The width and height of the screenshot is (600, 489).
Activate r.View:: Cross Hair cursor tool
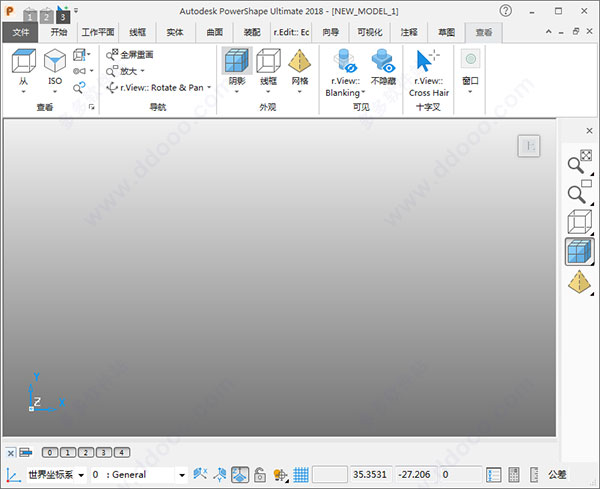pos(428,61)
